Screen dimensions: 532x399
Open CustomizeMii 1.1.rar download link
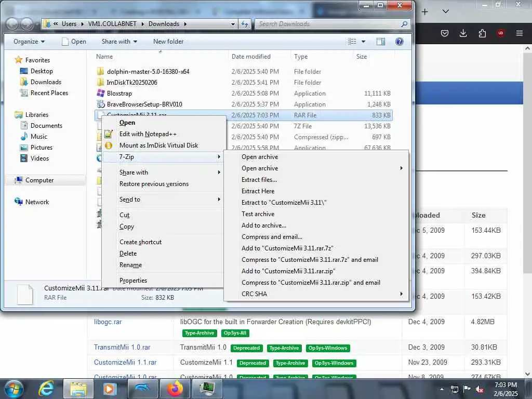pyautogui.click(x=125, y=362)
